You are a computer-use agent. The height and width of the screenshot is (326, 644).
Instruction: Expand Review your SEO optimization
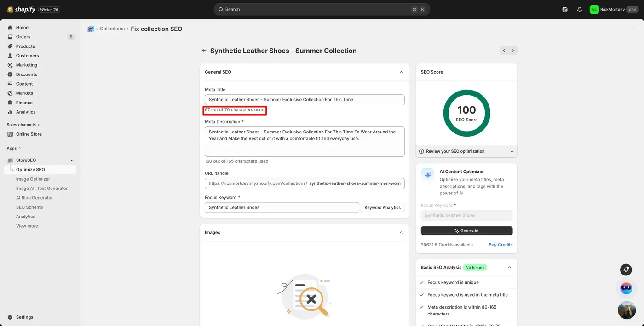coord(466,151)
